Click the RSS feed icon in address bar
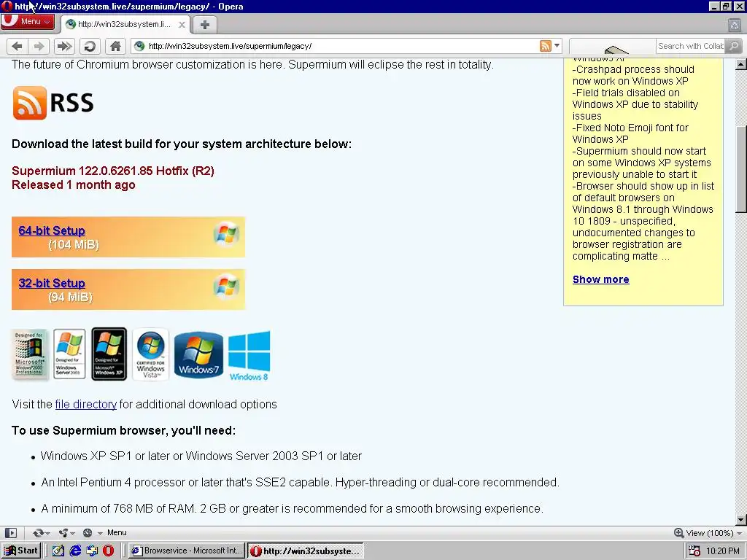This screenshot has height=560, width=747. pyautogui.click(x=546, y=46)
